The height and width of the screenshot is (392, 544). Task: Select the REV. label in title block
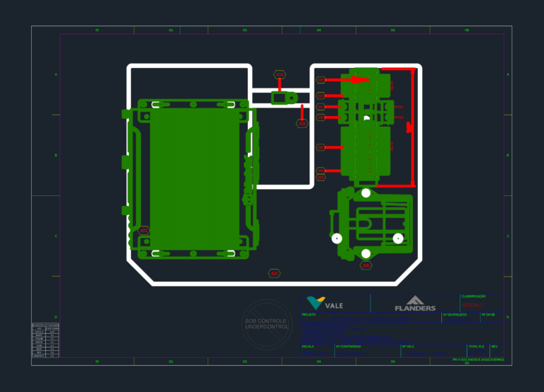[494, 347]
